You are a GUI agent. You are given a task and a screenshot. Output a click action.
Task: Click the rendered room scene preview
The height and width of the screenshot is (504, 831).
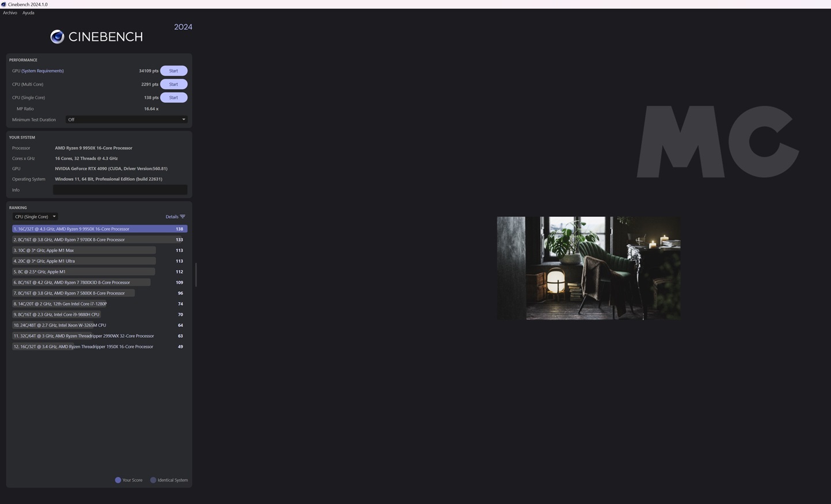pyautogui.click(x=588, y=268)
